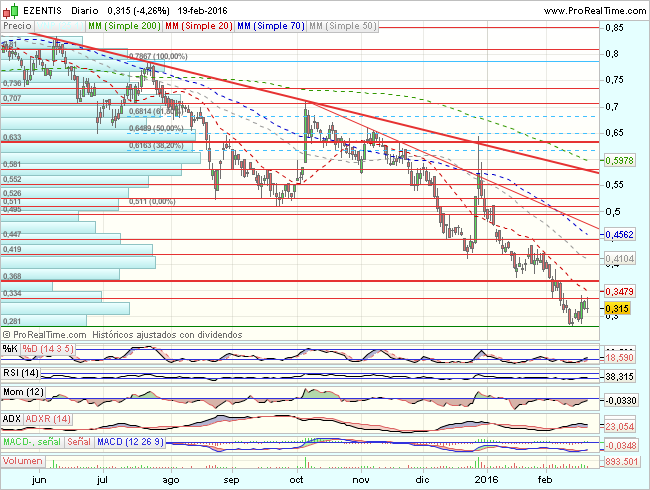This screenshot has height=490, width=650.
Task: Click the 0,315 (-4,26%) quote text
Action: 138,11
